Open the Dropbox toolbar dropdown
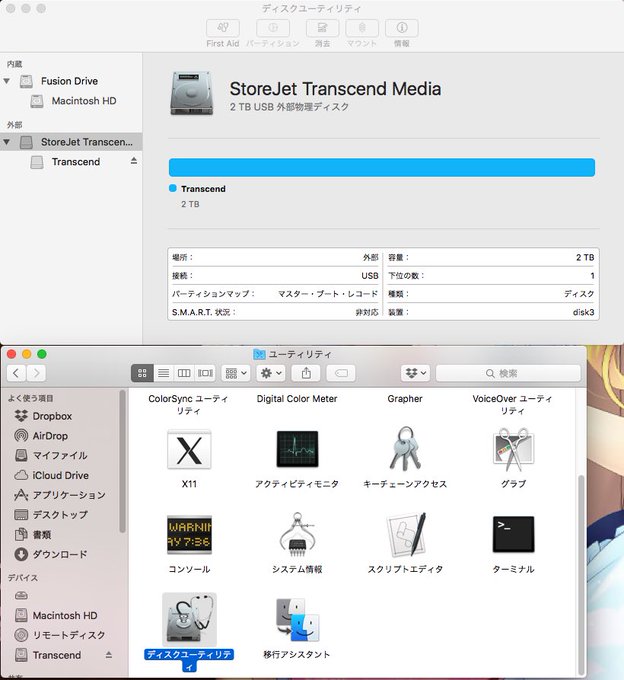The height and width of the screenshot is (680, 624). pos(415,373)
